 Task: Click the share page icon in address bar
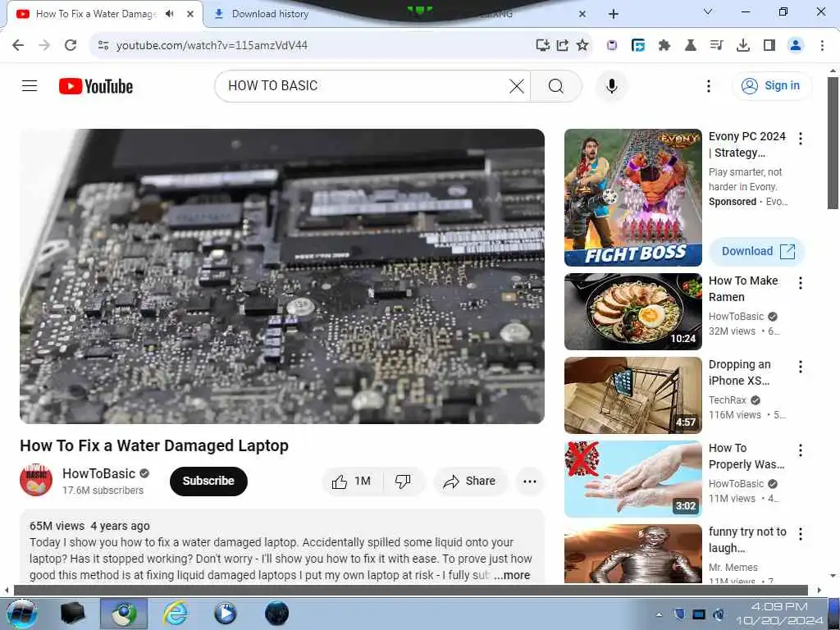[x=563, y=45]
